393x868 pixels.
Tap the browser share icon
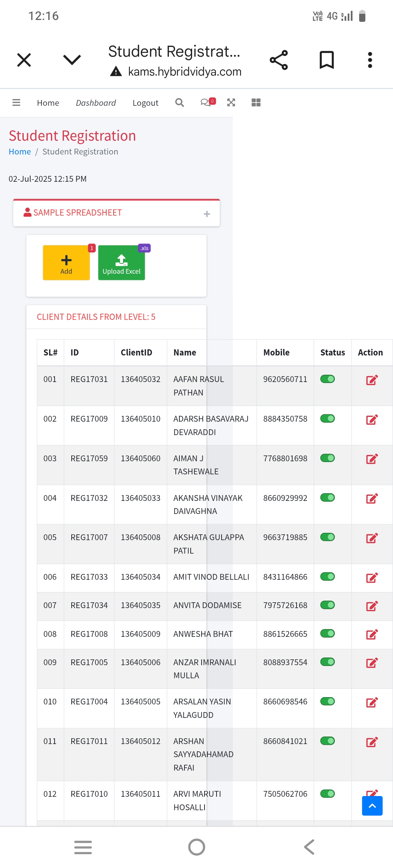coord(279,60)
